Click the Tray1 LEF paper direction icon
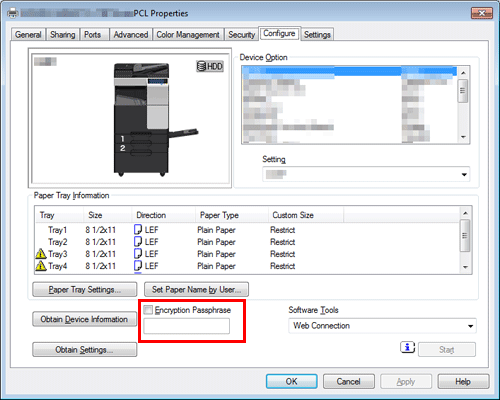This screenshot has height=400, width=500. pos(138,230)
